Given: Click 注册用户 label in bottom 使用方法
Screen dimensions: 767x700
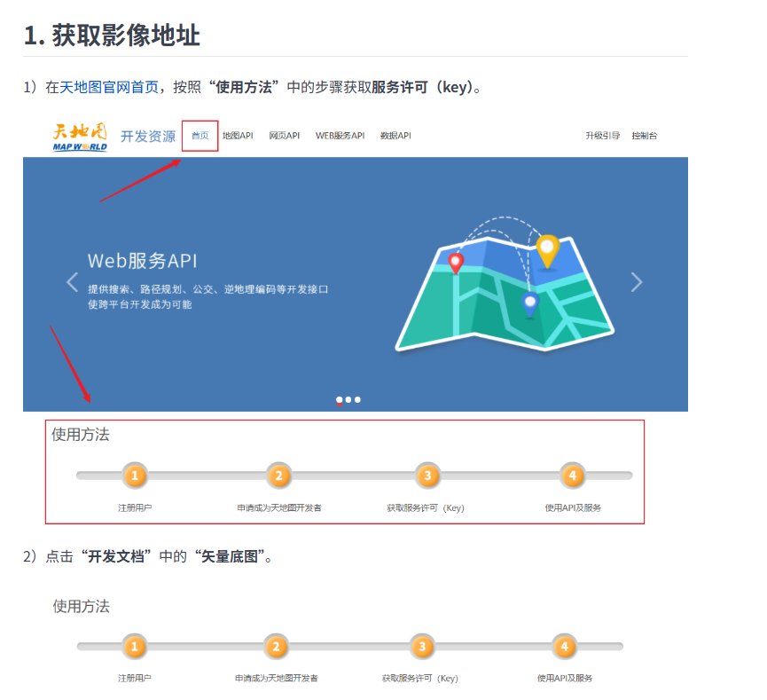Looking at the screenshot, I should coord(135,678).
